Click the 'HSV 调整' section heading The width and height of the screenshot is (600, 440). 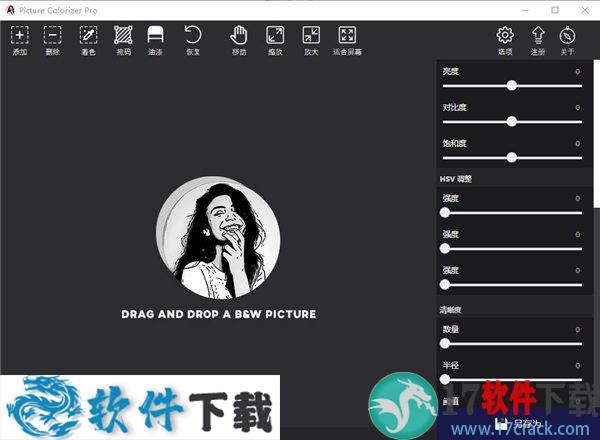456,179
